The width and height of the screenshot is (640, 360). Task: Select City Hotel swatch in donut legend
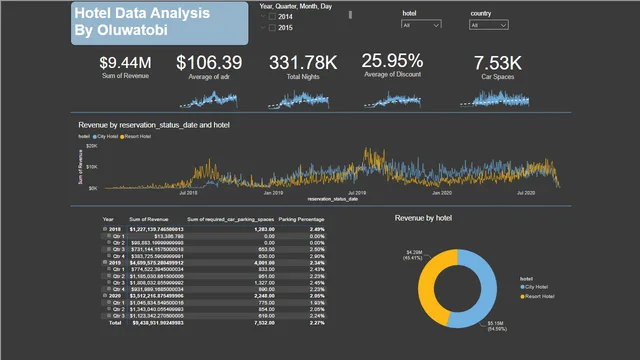tap(522, 287)
